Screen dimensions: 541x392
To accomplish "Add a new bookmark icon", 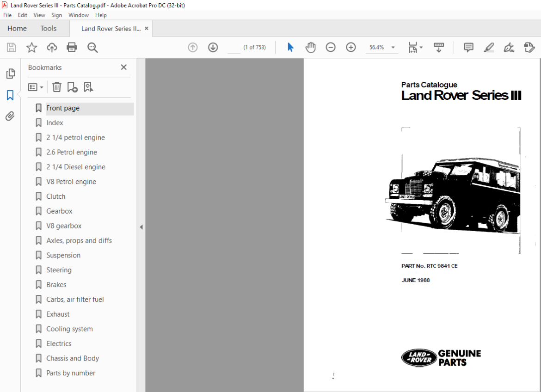I will [73, 87].
